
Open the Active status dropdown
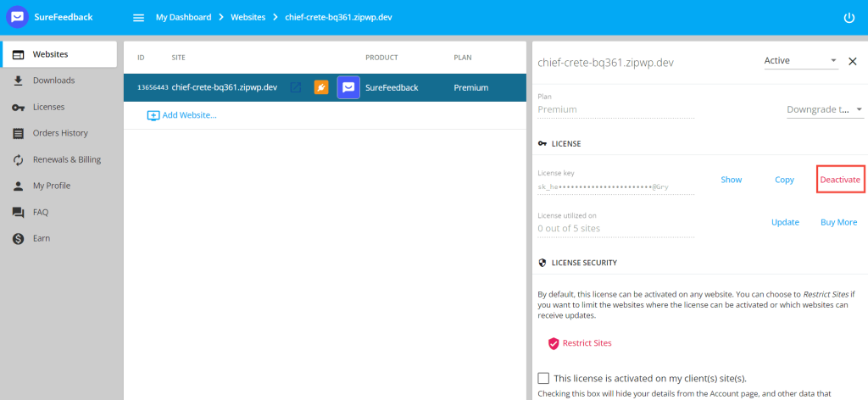coord(800,61)
